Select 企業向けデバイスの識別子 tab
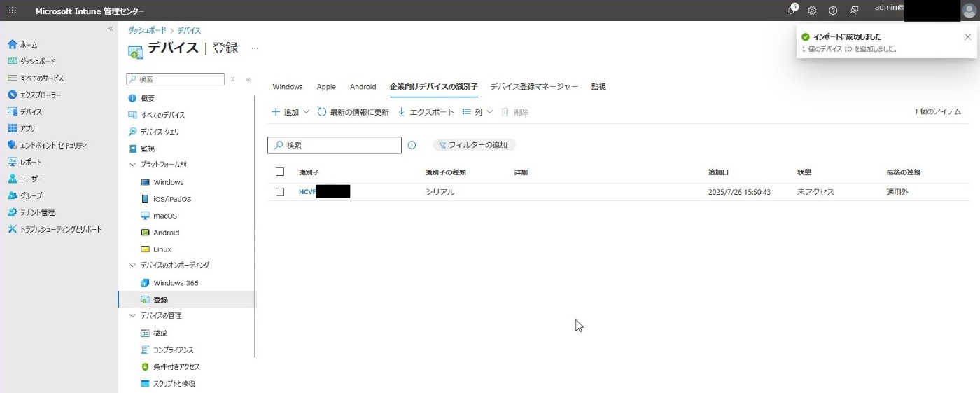 [x=434, y=87]
